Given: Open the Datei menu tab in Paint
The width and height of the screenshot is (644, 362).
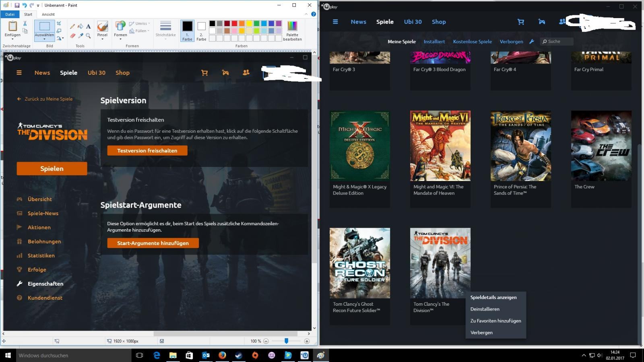Looking at the screenshot, I should (10, 14).
